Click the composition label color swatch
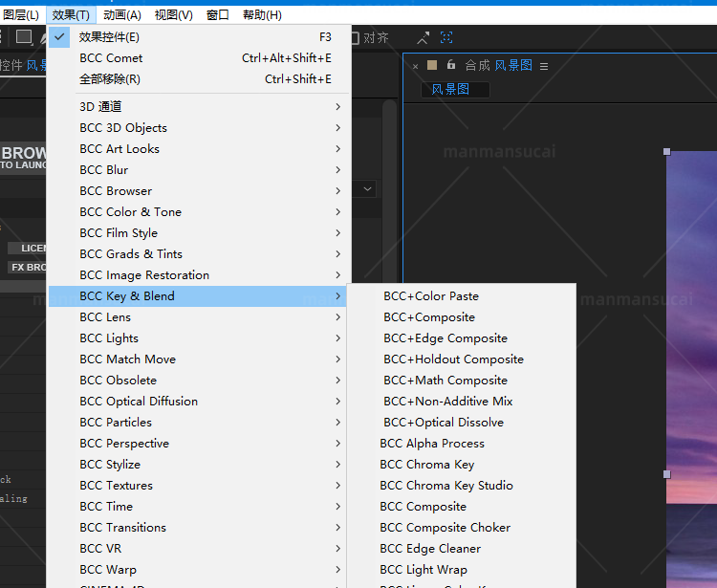The width and height of the screenshot is (717, 588). pos(432,65)
